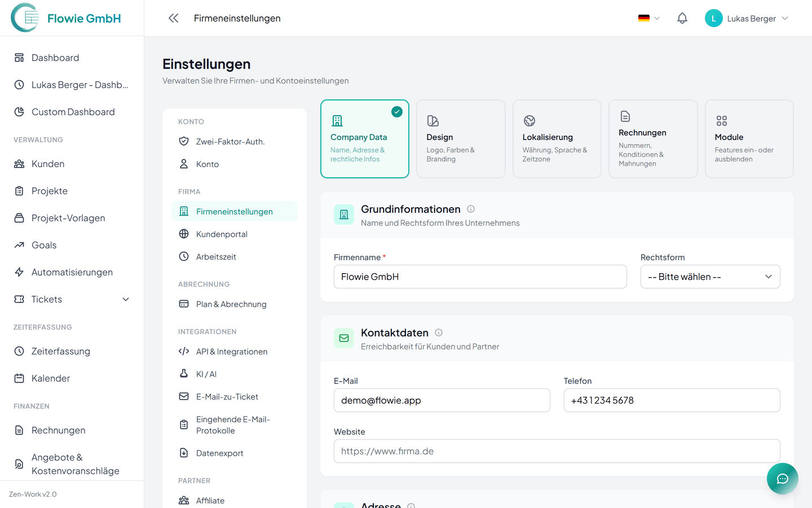Open Plan & Abrechnung settings
Viewport: 812px width, 508px height.
click(x=231, y=304)
